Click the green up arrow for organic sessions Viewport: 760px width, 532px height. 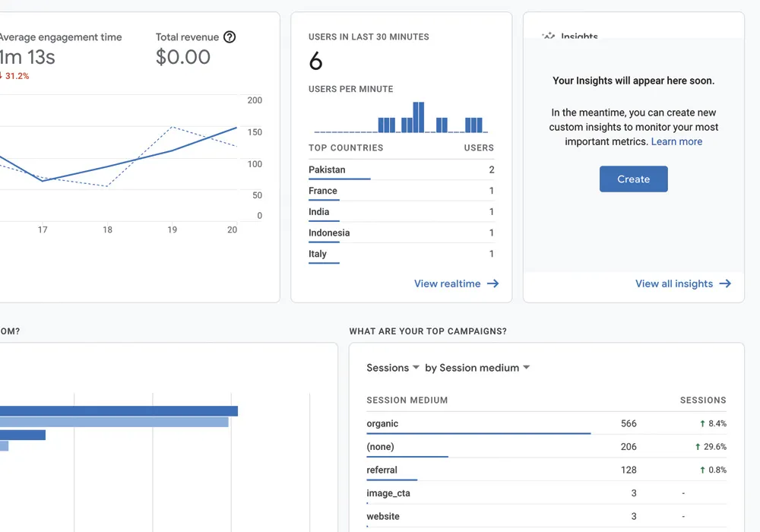[x=703, y=424]
